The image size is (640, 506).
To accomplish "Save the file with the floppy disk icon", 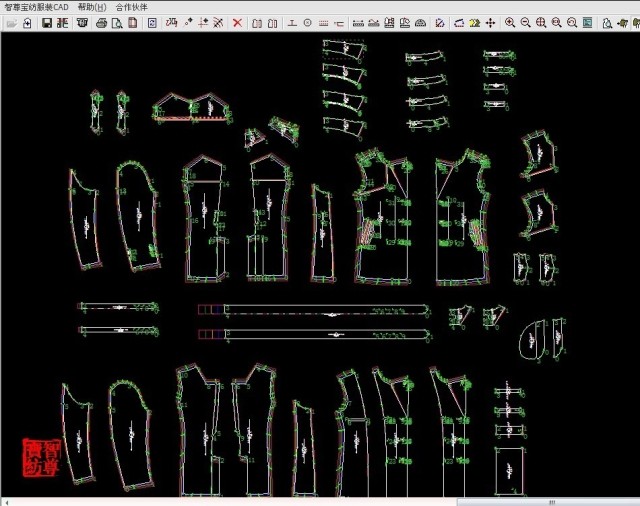I will pos(47,22).
